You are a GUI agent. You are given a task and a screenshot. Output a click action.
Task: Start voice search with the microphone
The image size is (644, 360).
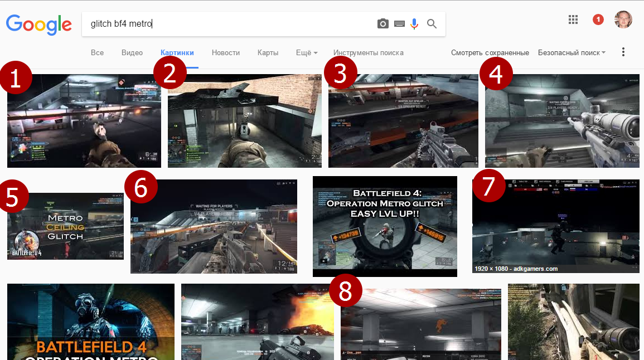tap(414, 24)
